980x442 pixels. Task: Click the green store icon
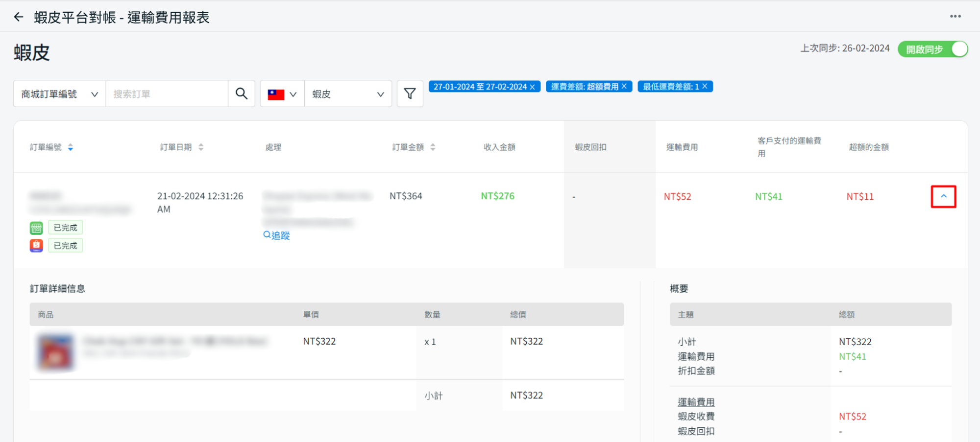36,228
